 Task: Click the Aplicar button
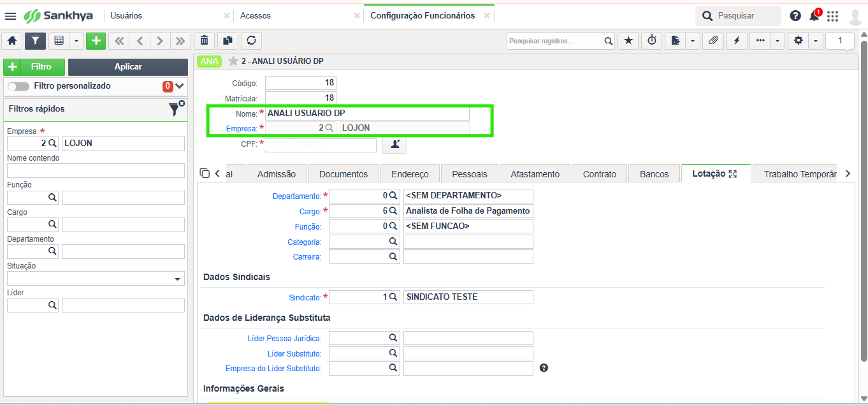coord(128,67)
